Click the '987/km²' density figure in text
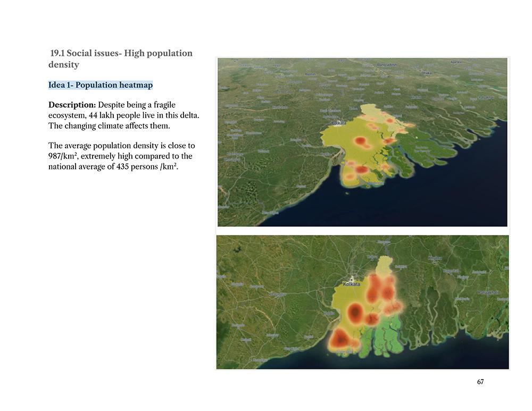Image resolution: width=532 pixels, height=411 pixels. [x=62, y=156]
